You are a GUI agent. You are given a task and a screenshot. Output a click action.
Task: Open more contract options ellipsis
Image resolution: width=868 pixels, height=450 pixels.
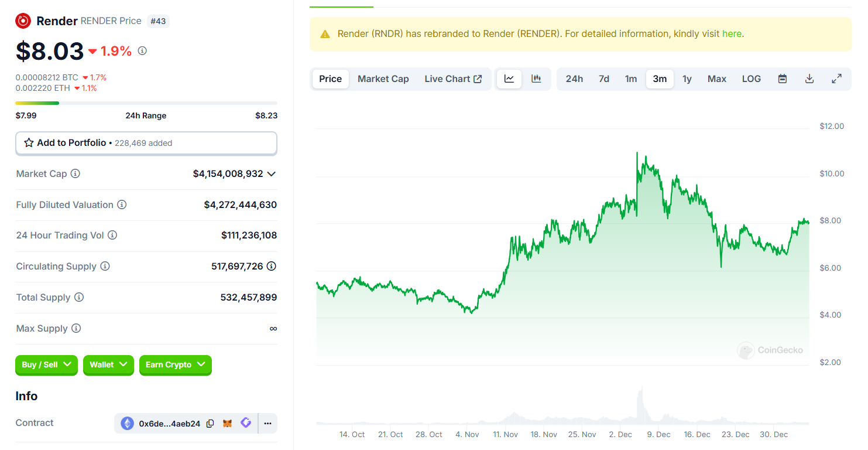(267, 423)
